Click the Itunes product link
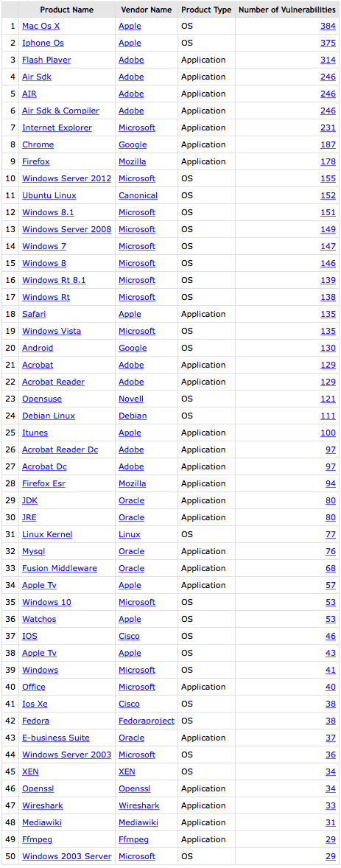 (x=35, y=433)
